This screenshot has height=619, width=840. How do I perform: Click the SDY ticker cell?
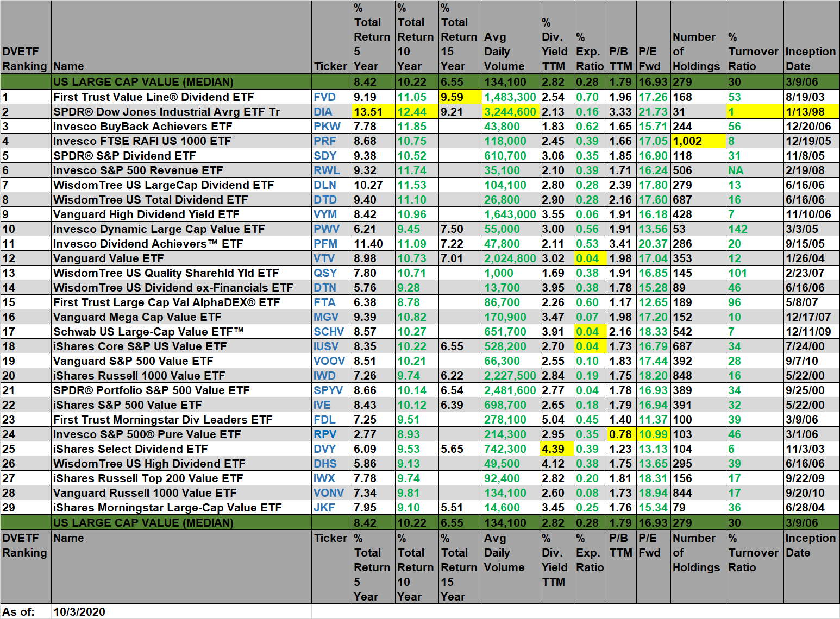[x=331, y=156]
